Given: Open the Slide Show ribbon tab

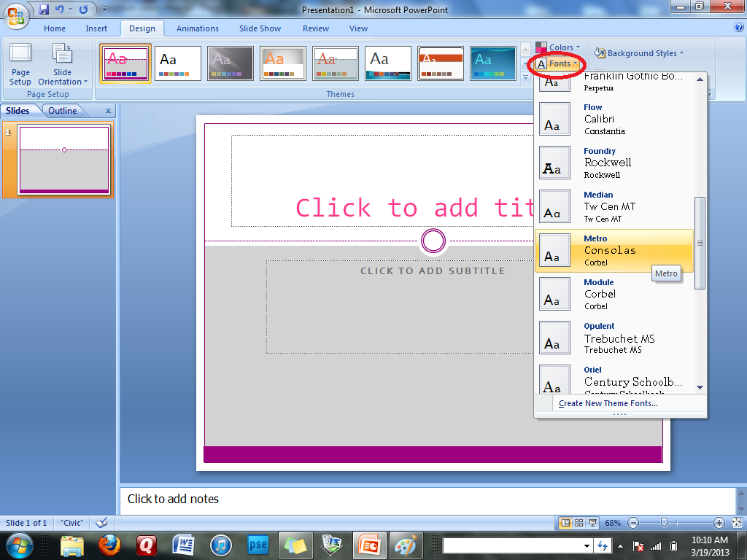Looking at the screenshot, I should [260, 28].
